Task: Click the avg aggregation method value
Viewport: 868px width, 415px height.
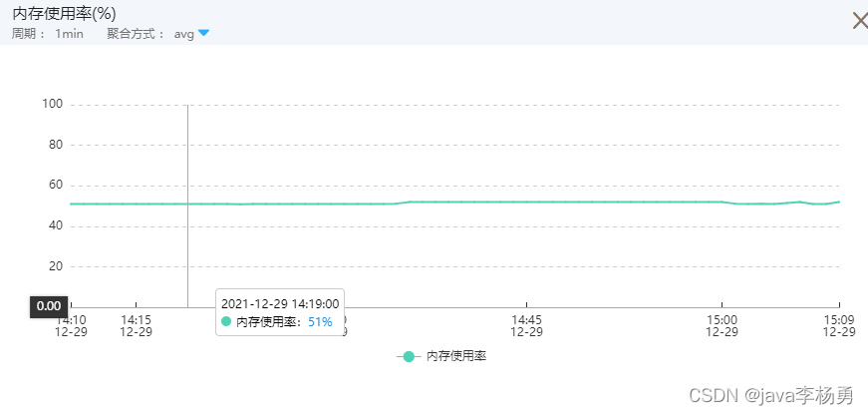Action: pyautogui.click(x=184, y=34)
